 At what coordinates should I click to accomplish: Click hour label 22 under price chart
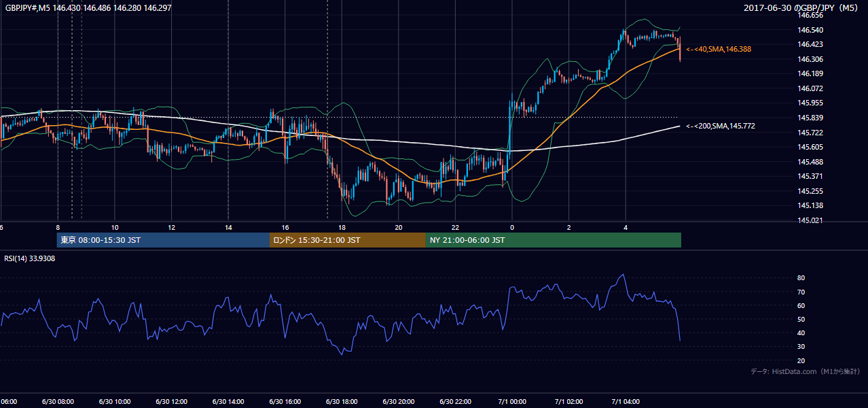click(x=455, y=227)
